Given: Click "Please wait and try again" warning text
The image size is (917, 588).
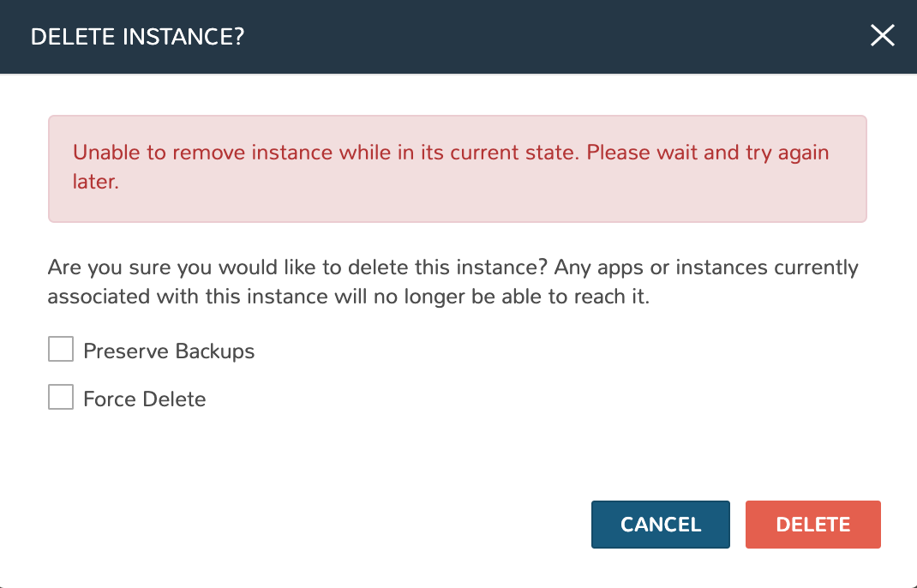Looking at the screenshot, I should coord(662,153).
